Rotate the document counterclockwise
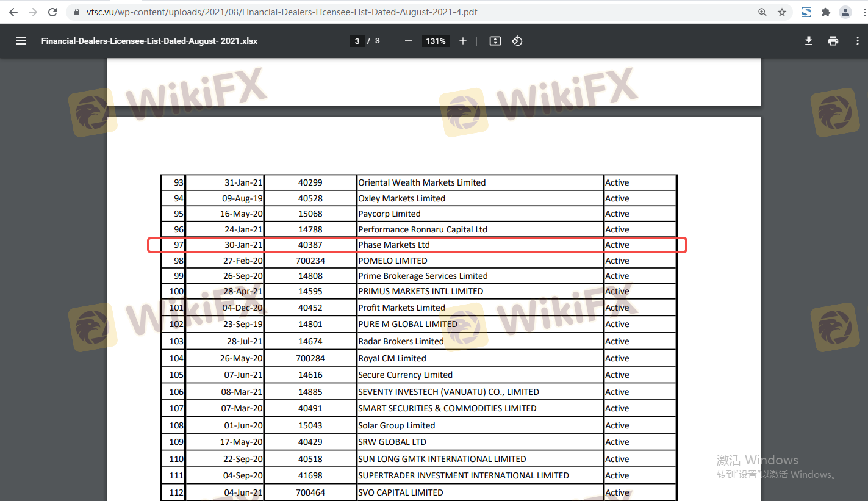Viewport: 868px width, 501px height. tap(517, 41)
